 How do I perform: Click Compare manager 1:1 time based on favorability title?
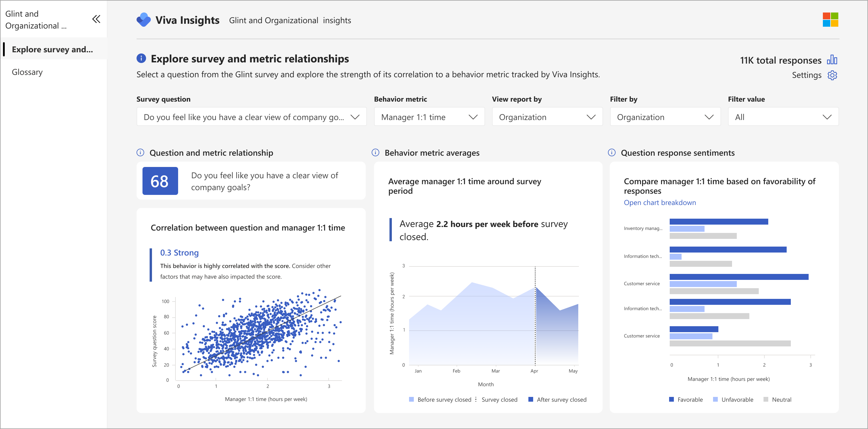[720, 186]
